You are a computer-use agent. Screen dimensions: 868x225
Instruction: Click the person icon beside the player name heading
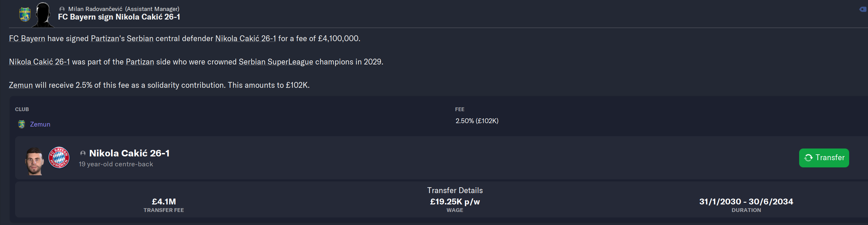(83, 153)
